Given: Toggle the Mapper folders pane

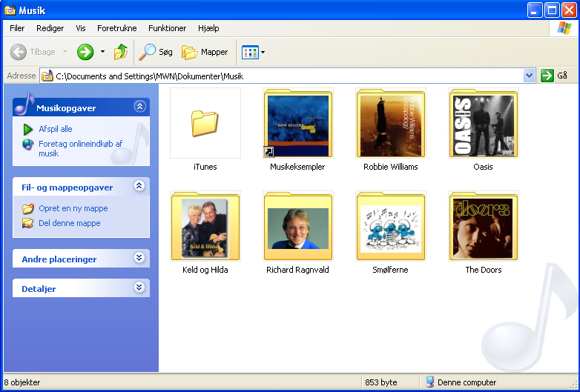Looking at the screenshot, I should (x=205, y=52).
